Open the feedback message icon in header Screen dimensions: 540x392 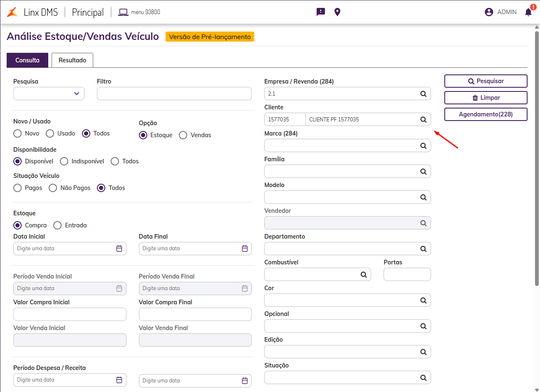[x=321, y=12]
